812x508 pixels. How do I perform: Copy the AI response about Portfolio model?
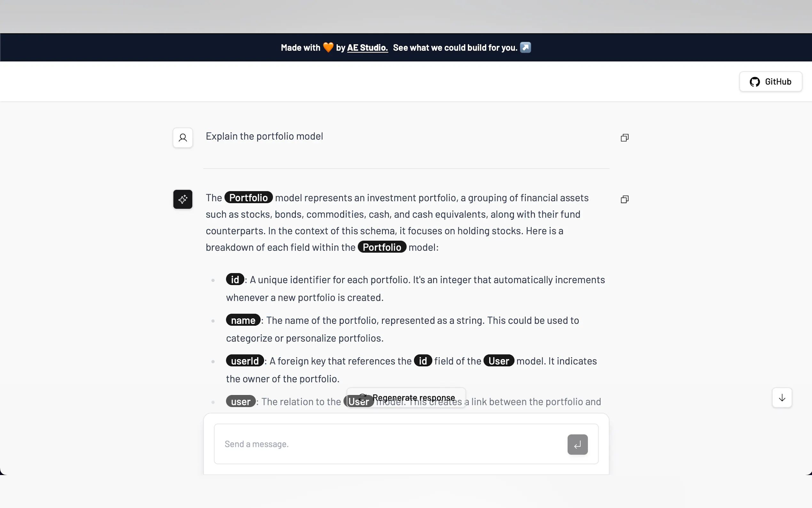click(x=624, y=200)
